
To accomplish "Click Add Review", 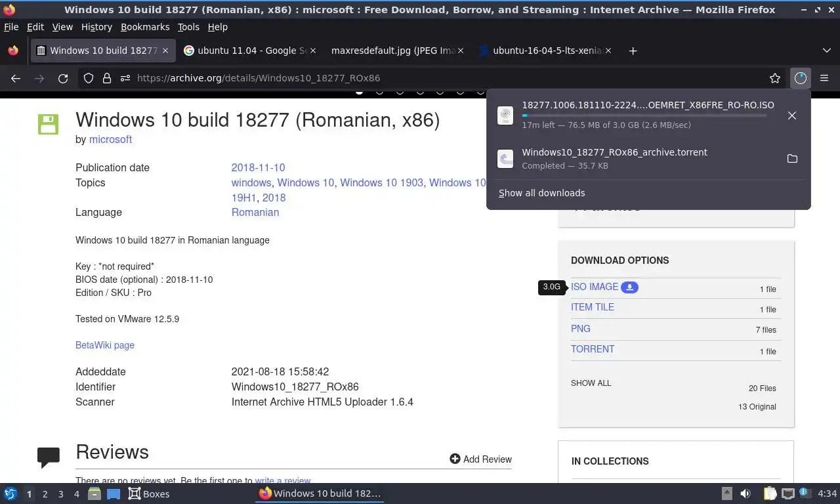I will coord(480,459).
